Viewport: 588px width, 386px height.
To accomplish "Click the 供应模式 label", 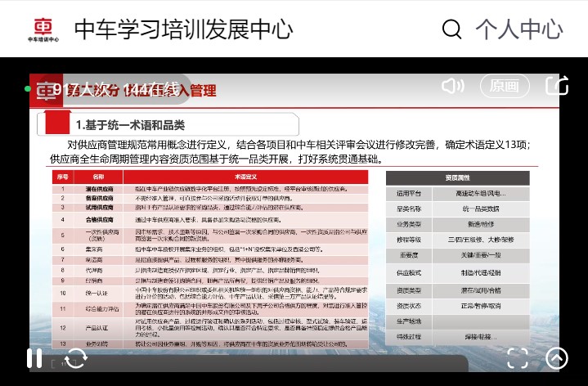I will tap(409, 272).
